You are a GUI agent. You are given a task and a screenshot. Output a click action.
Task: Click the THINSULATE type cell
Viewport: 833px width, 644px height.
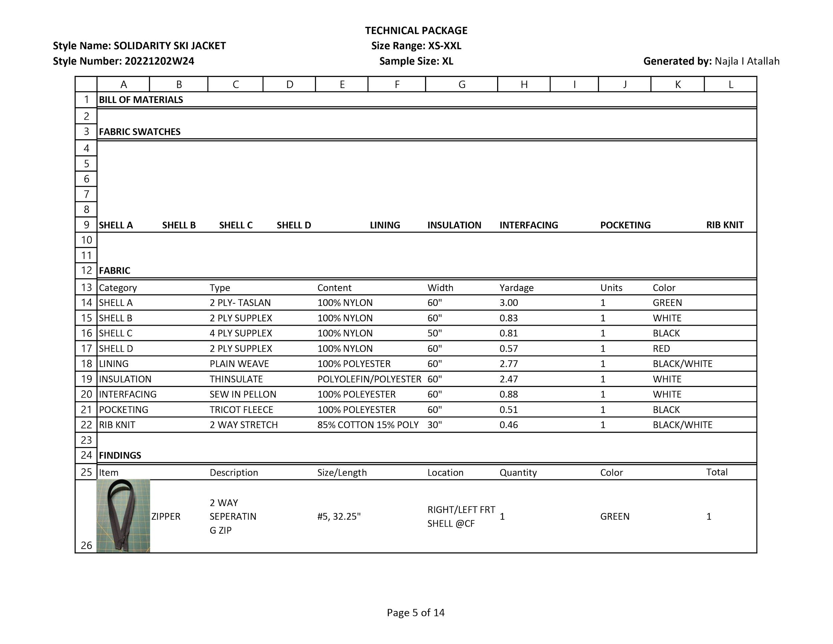[236, 379]
